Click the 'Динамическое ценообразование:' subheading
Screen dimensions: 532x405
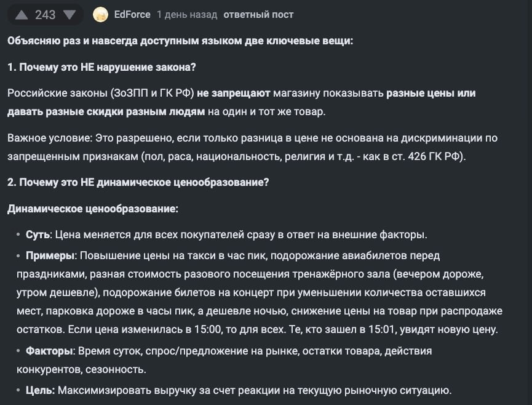(93, 209)
